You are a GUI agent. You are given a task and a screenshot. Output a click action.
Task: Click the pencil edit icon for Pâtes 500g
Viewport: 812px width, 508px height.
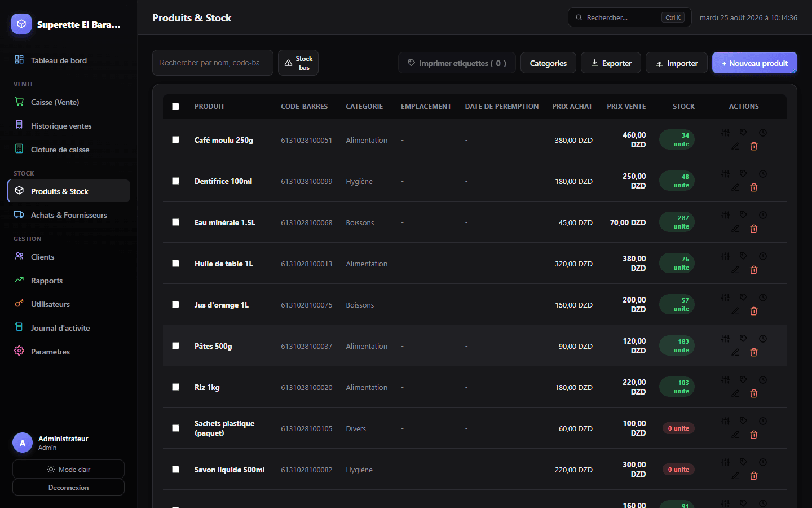click(x=735, y=352)
